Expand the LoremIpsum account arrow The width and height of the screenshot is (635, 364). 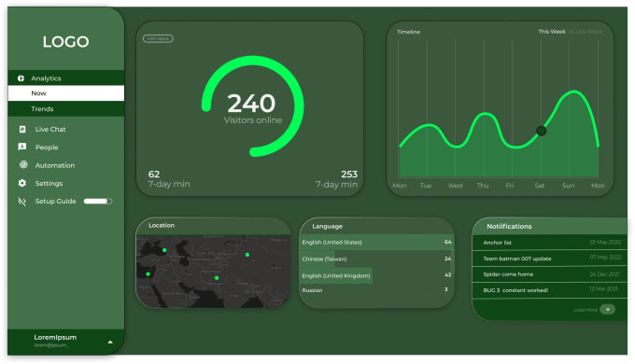[x=110, y=343]
